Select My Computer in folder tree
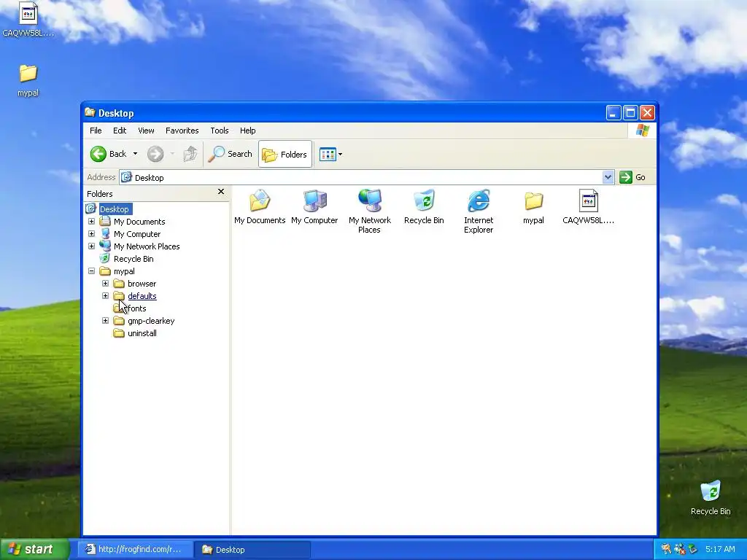This screenshot has width=747, height=560. point(136,234)
